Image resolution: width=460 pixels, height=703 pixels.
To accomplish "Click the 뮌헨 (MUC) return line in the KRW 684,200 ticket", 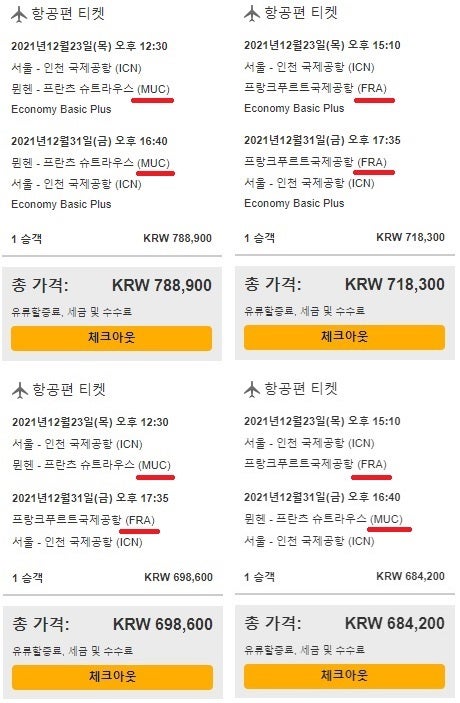I will pos(323,519).
